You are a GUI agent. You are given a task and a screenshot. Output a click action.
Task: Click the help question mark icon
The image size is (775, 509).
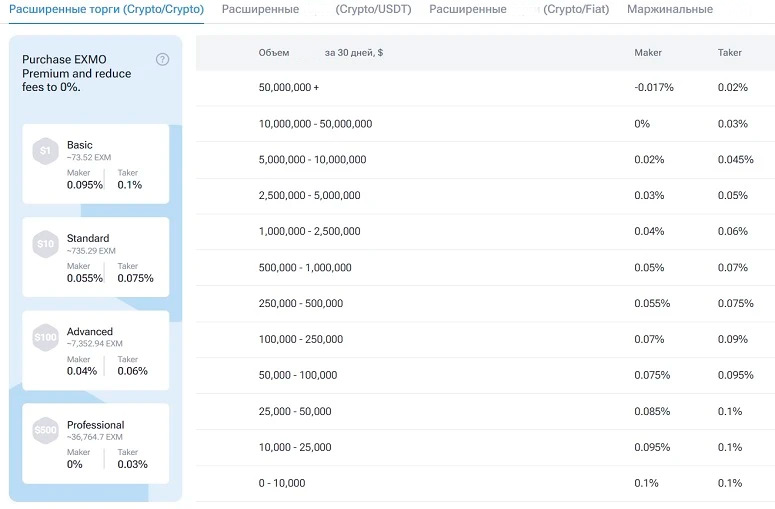click(163, 60)
